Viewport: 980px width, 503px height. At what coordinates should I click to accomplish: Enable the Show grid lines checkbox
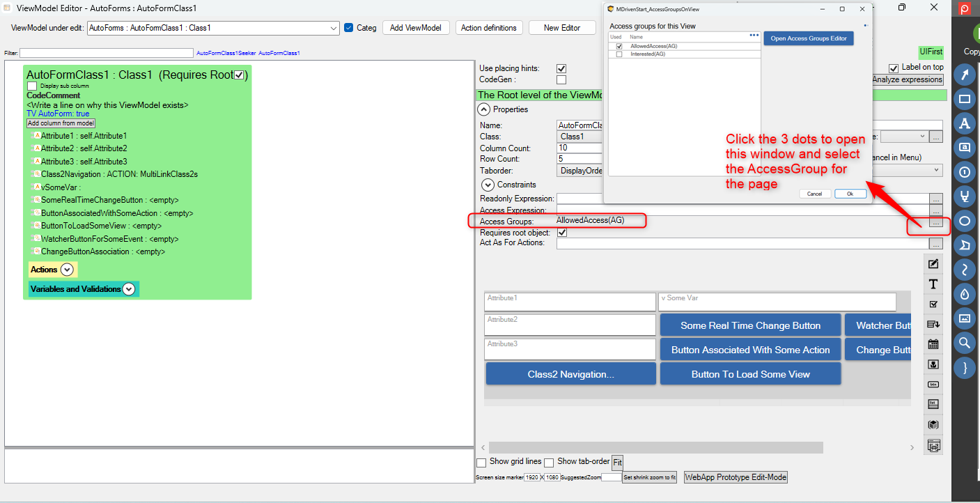click(481, 463)
